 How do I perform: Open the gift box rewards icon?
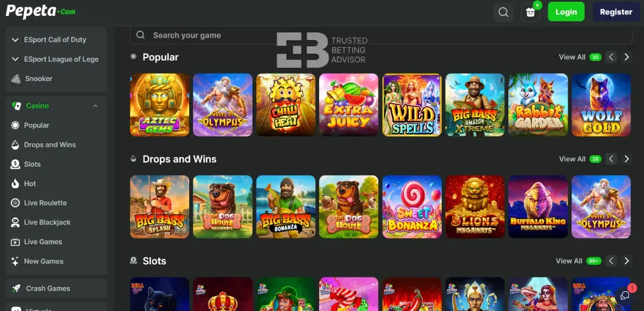pos(530,13)
